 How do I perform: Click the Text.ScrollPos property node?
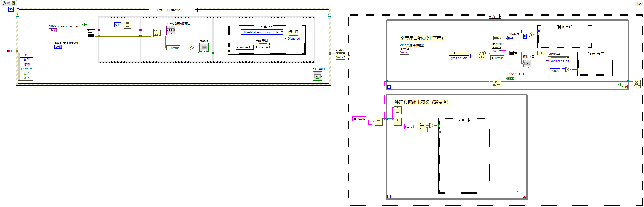(x=559, y=60)
